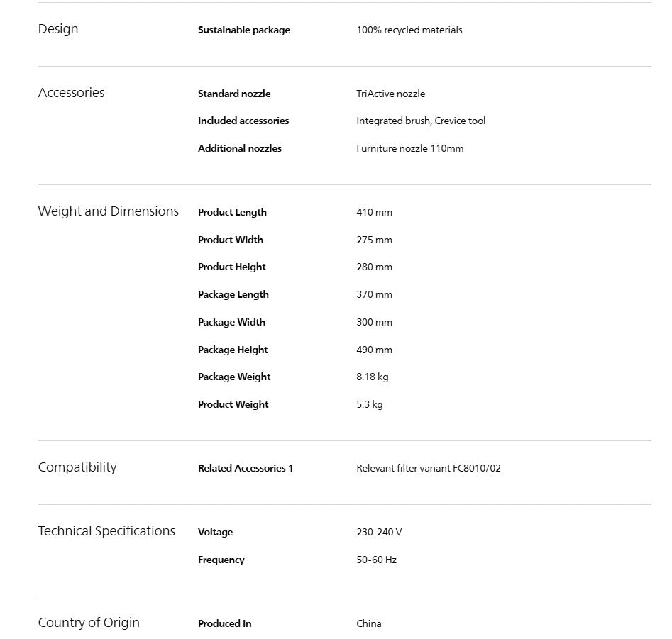Click the Standard nozzle label
The width and height of the screenshot is (672, 639).
coord(234,94)
